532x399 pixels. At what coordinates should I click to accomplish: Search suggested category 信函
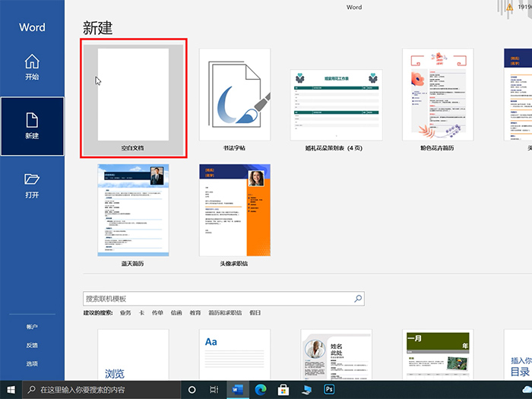176,313
